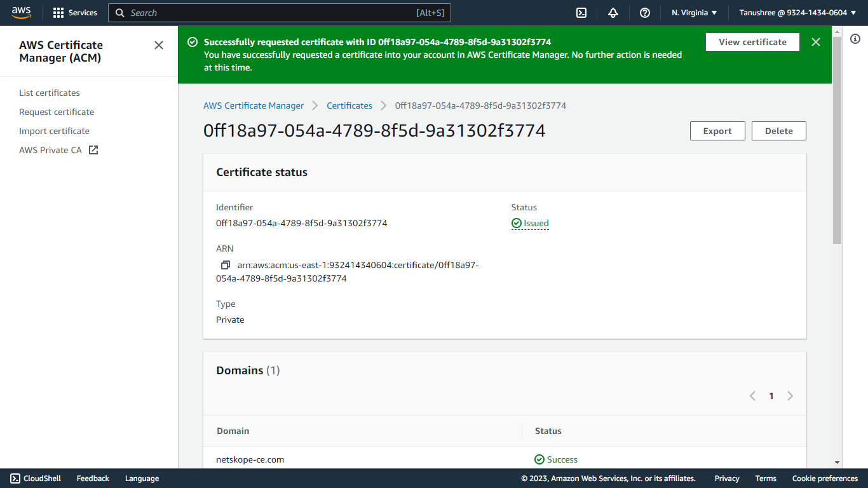Click AWS Certificate Manager breadcrumb
The height and width of the screenshot is (488, 868).
coord(254,105)
